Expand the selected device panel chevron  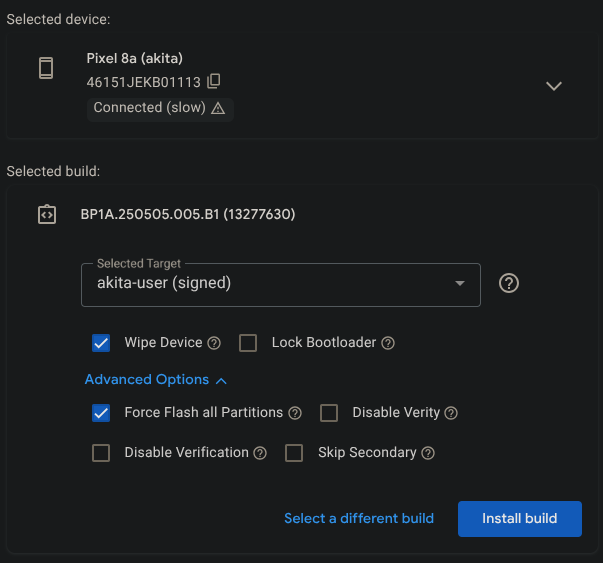coord(554,86)
